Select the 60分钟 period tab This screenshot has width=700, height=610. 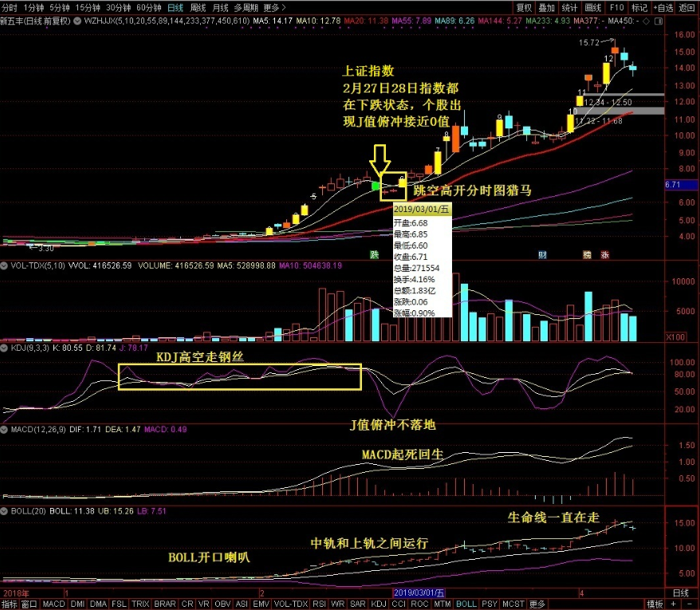[x=148, y=8]
